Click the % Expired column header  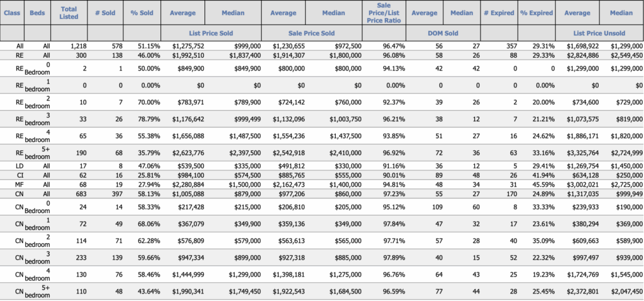coord(536,13)
